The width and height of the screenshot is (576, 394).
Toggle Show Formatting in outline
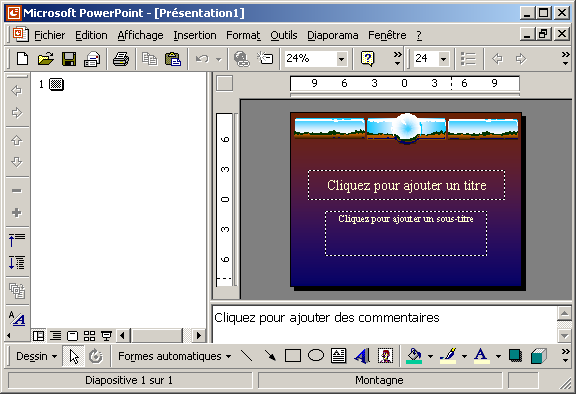coord(17,318)
